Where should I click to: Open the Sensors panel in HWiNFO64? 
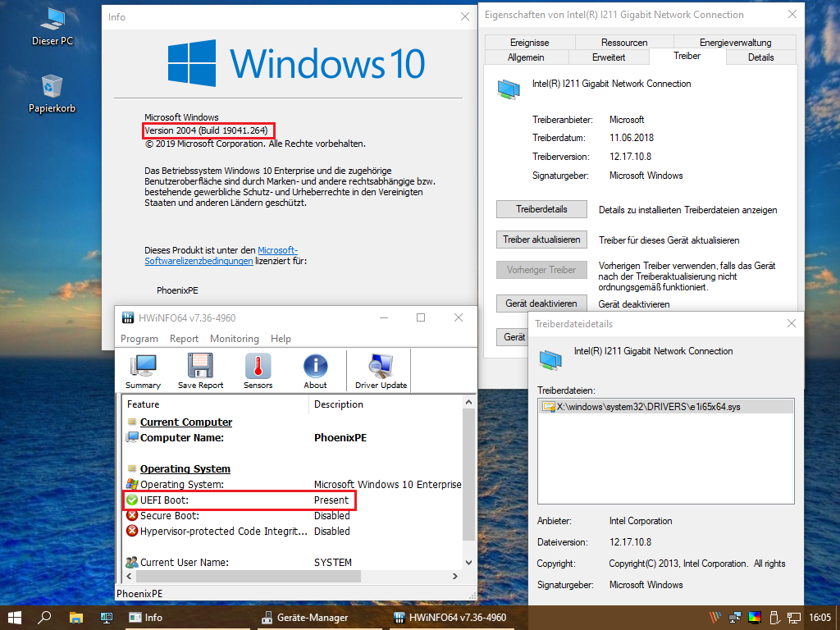(258, 370)
